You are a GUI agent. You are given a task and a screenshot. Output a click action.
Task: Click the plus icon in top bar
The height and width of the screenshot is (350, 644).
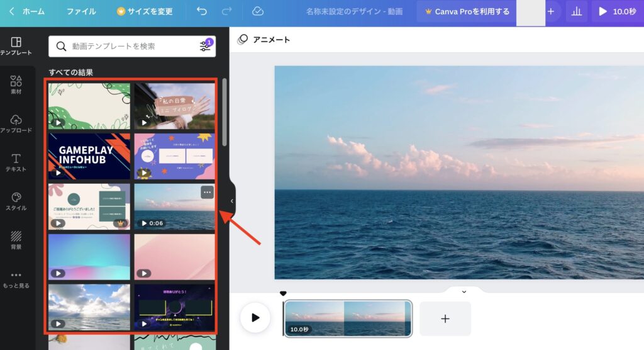[x=551, y=11]
